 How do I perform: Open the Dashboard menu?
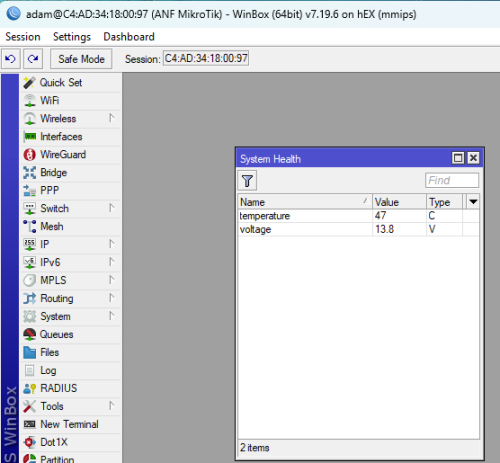[x=129, y=37]
